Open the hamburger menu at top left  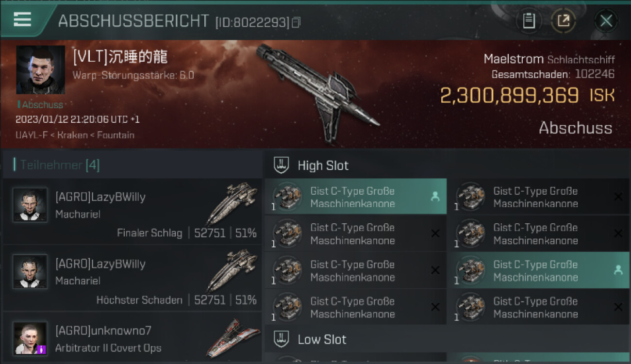click(x=22, y=19)
